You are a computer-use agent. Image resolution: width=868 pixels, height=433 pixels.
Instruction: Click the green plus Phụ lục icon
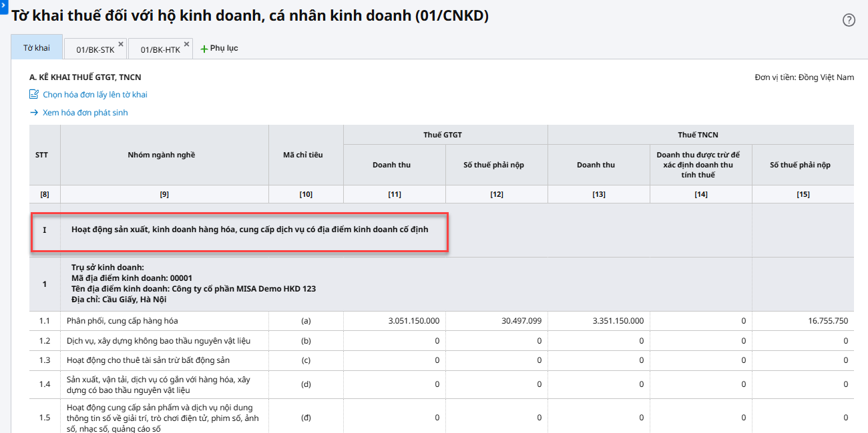(x=204, y=49)
